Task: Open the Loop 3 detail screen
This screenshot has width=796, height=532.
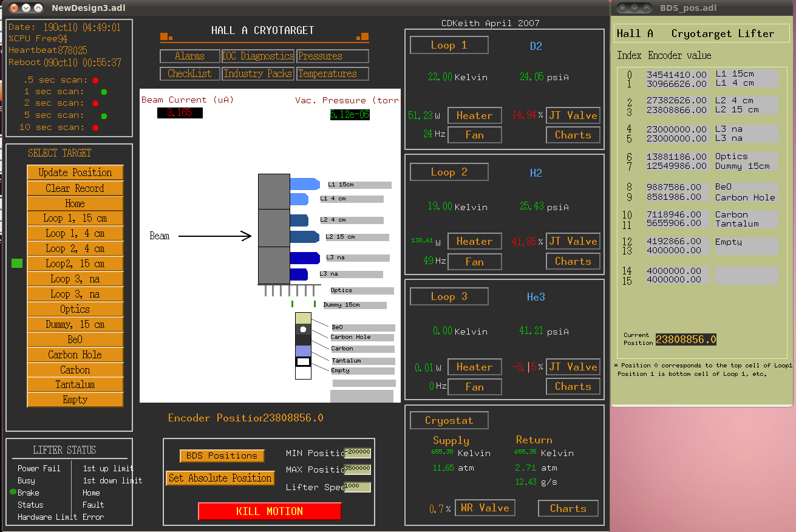Action: 449,296
